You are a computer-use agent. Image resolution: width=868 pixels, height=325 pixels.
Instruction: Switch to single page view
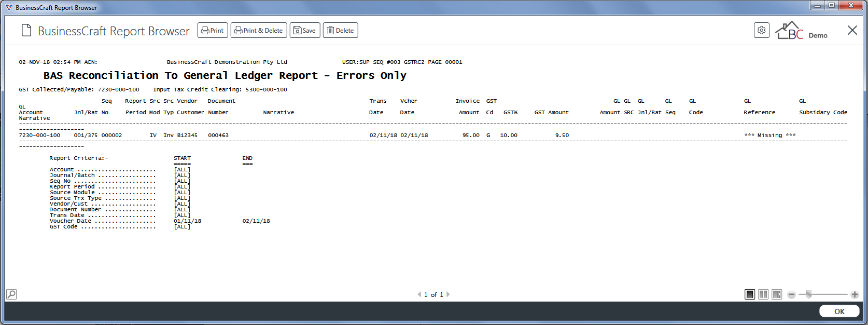pos(750,294)
